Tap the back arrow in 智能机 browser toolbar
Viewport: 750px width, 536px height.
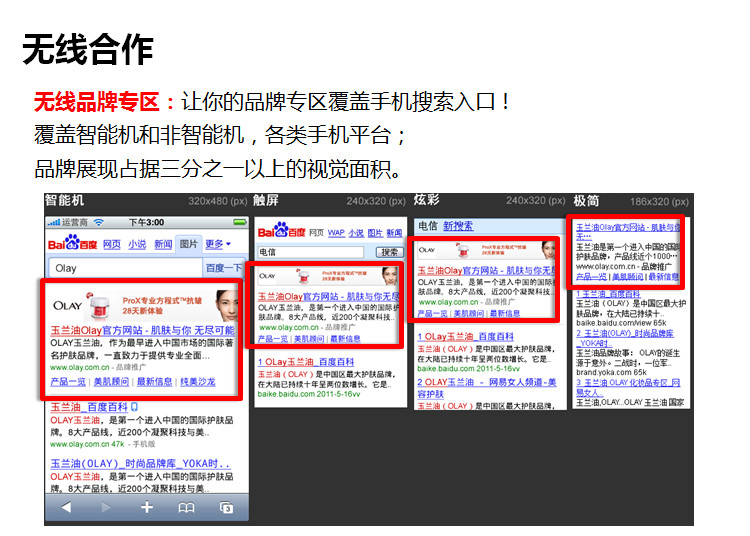(66, 507)
